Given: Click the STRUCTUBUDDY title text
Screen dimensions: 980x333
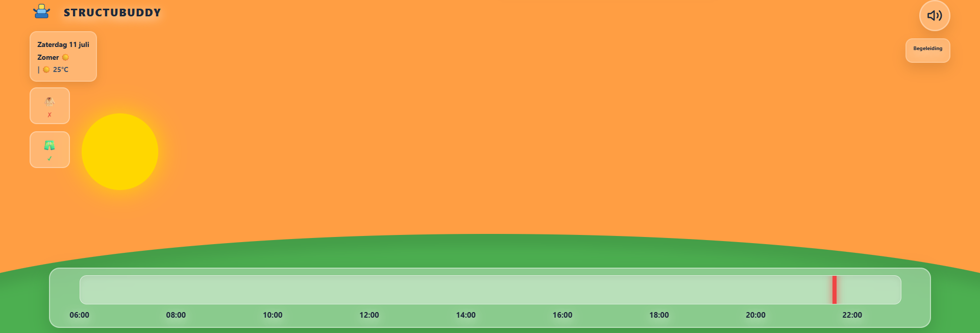Looking at the screenshot, I should tap(112, 13).
